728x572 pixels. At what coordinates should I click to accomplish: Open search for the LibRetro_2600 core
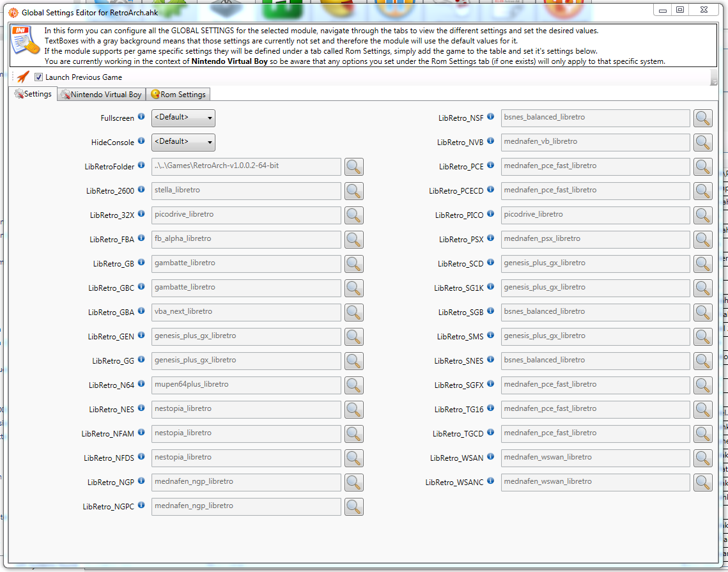pyautogui.click(x=354, y=191)
